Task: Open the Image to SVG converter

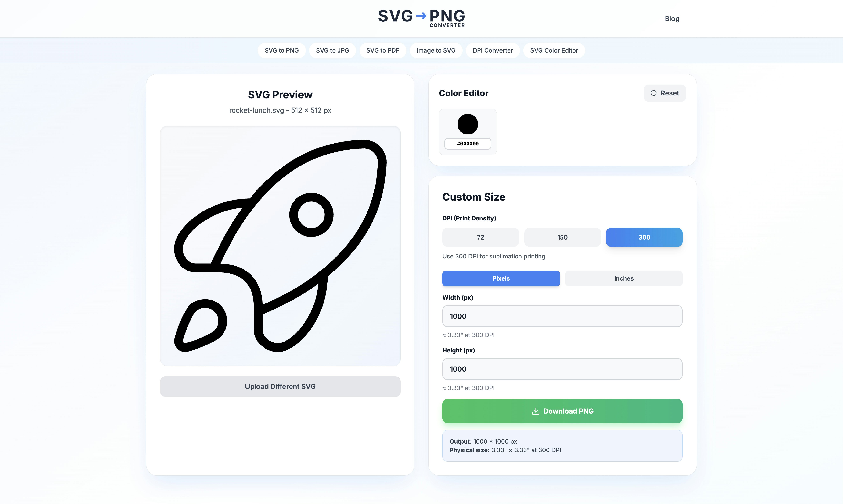Action: [436, 50]
